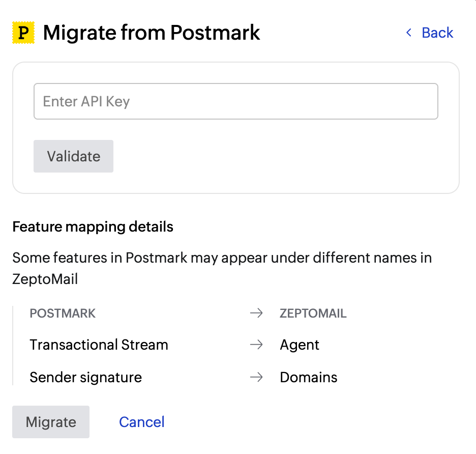Select the 'Feature mapping details' heading
The width and height of the screenshot is (476, 454).
(93, 227)
